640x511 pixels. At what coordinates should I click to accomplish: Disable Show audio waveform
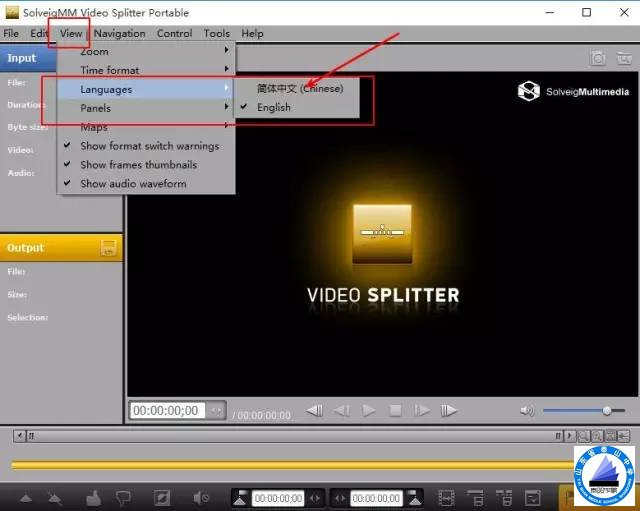(x=133, y=184)
